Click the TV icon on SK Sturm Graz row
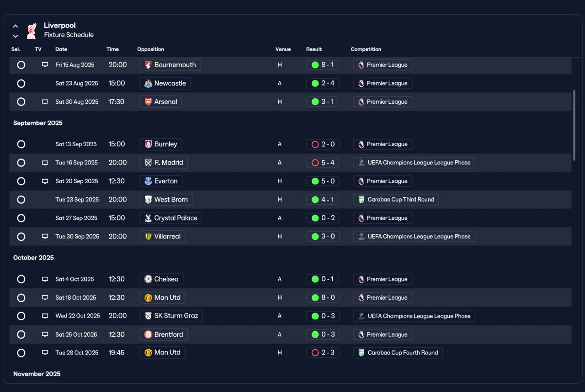The width and height of the screenshot is (585, 392). click(45, 316)
